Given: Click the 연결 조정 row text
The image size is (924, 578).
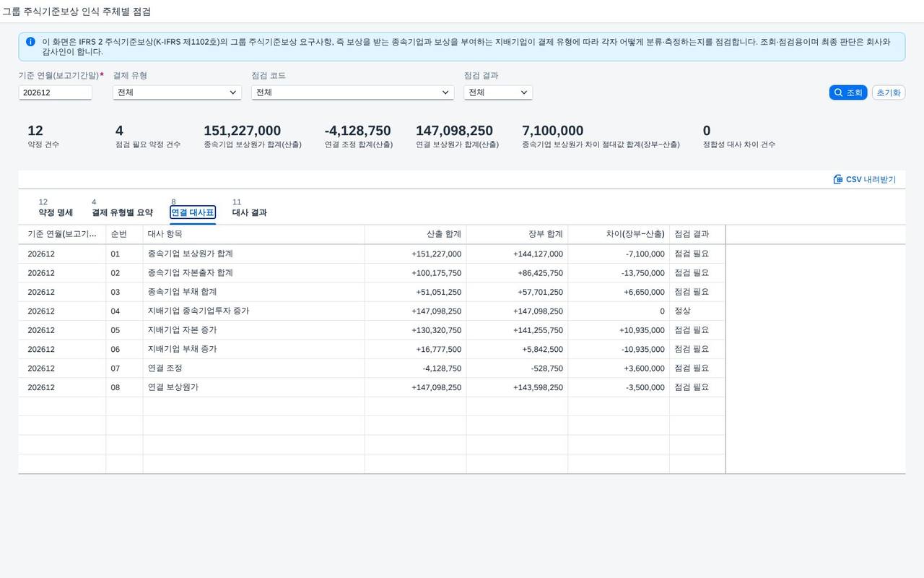Looking at the screenshot, I should (x=165, y=368).
